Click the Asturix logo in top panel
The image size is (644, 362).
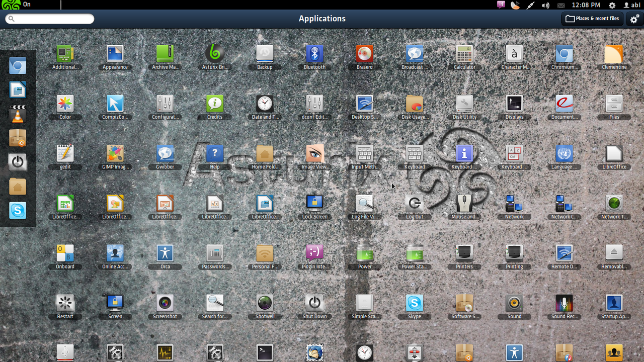(11, 5)
